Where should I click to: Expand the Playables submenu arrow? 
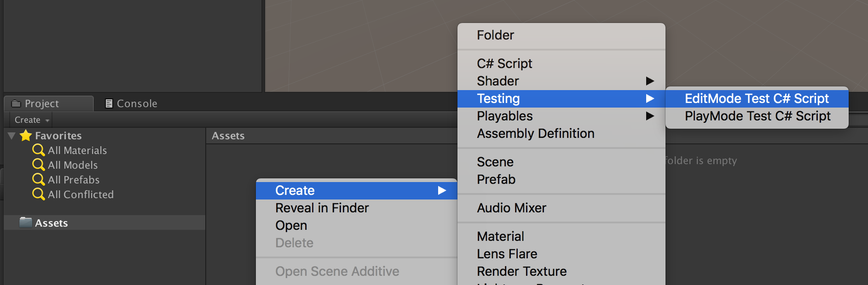(650, 116)
